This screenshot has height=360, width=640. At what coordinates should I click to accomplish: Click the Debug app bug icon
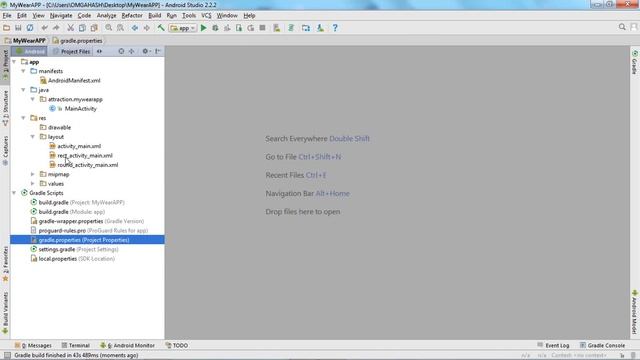[x=215, y=28]
